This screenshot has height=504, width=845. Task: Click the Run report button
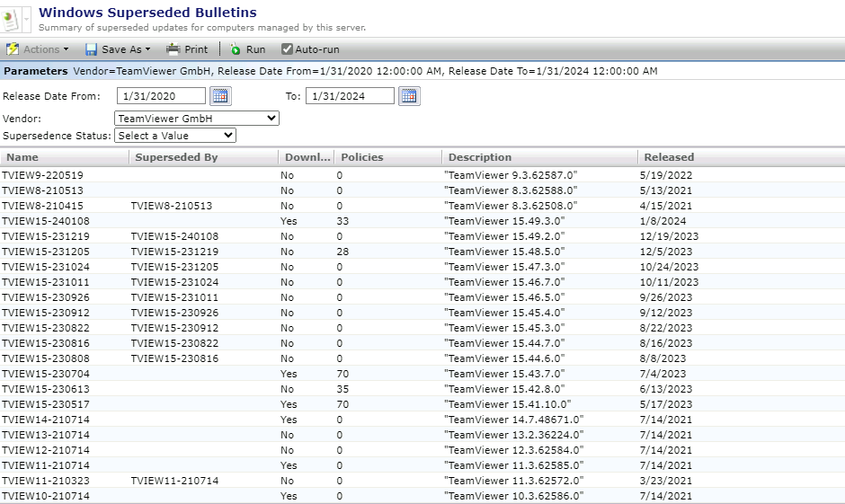click(x=248, y=49)
